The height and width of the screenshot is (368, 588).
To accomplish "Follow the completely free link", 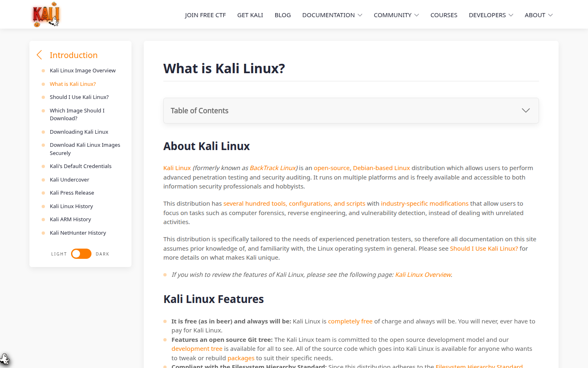I will coord(350,321).
